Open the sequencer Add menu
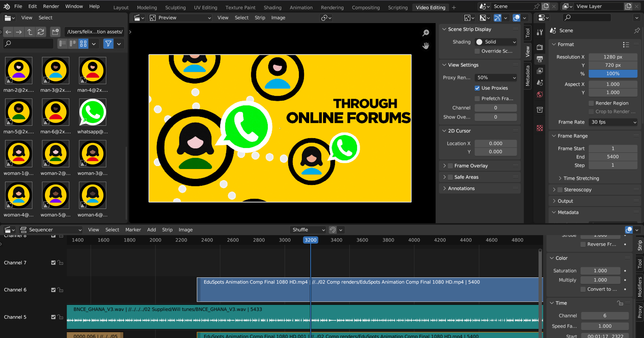Image resolution: width=644 pixels, height=338 pixels. (x=151, y=230)
